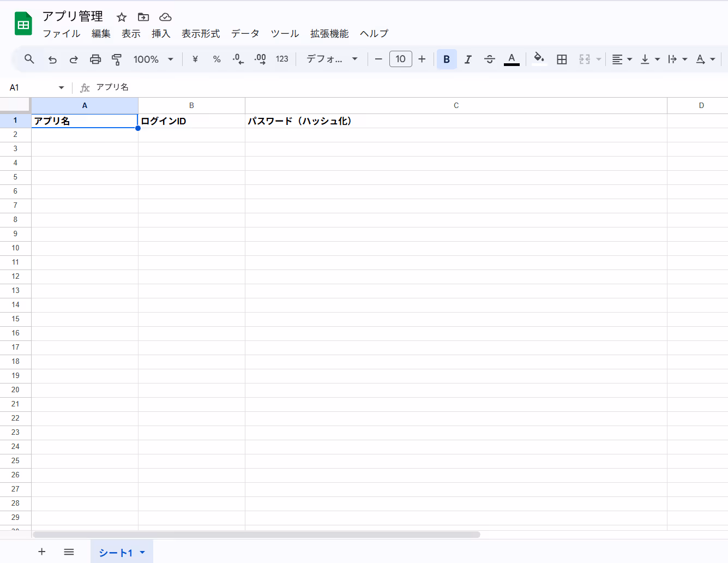The image size is (728, 563).
Task: Open シート1 tab options arrow
Action: [142, 552]
